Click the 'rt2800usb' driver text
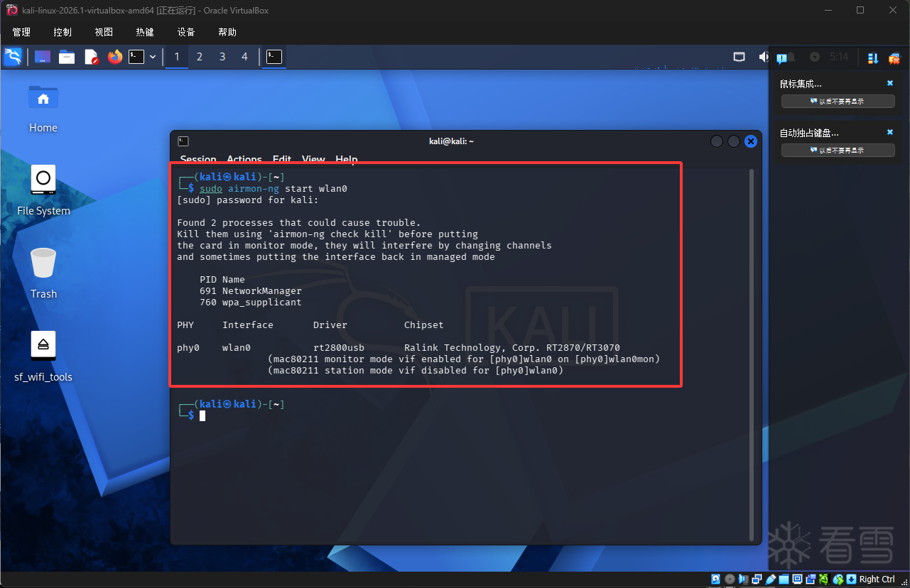 coord(339,348)
